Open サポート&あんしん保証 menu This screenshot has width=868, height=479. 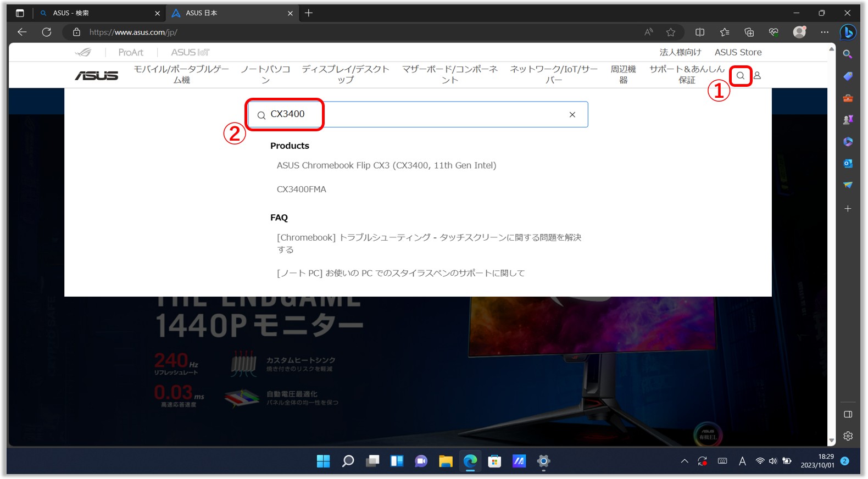coord(687,75)
